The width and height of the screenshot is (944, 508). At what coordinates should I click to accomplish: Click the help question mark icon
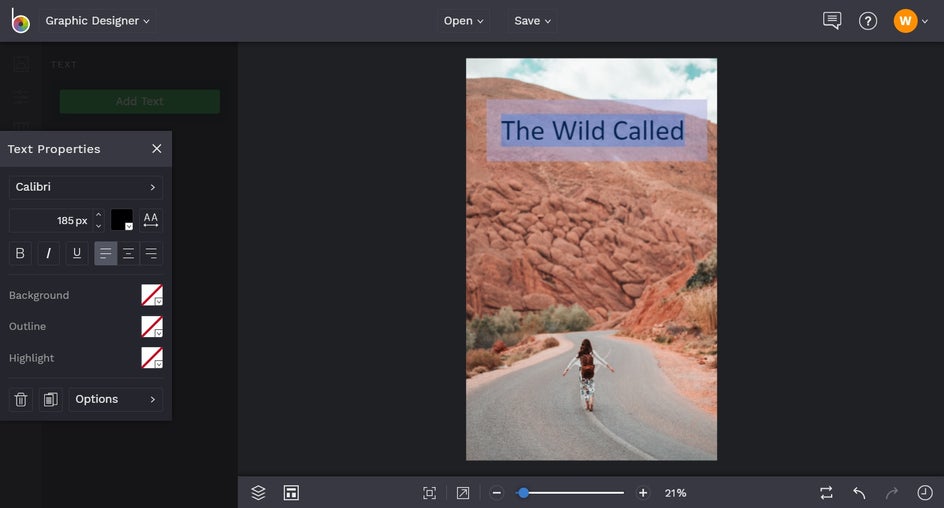point(868,21)
